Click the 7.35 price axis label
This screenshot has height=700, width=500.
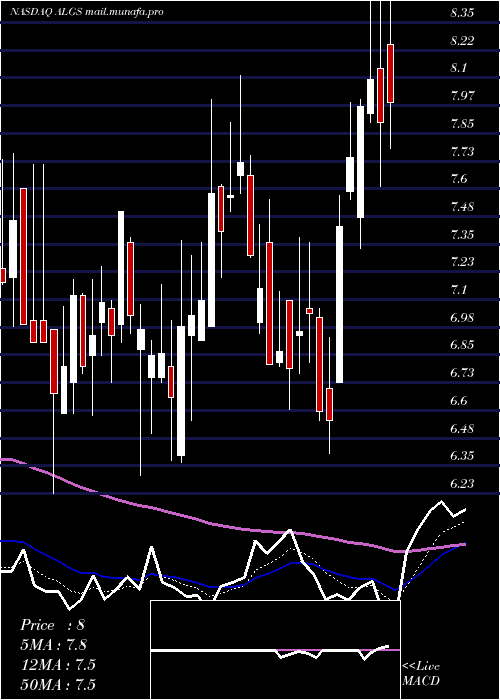462,234
